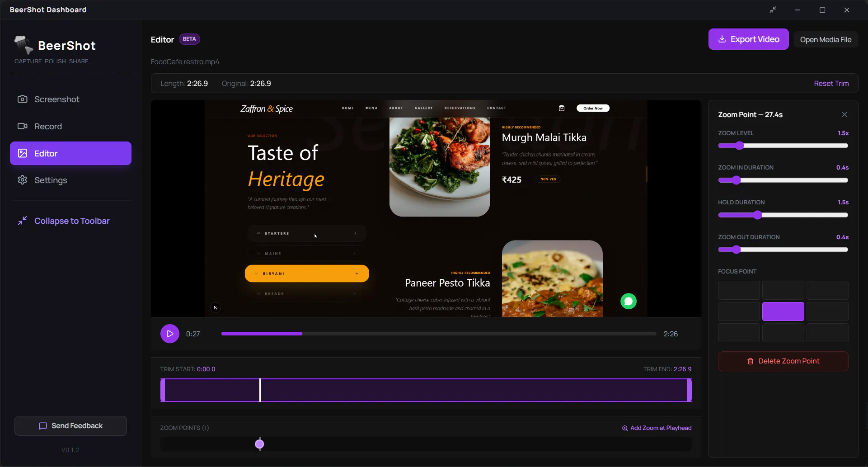This screenshot has height=467, width=868.
Task: Select bottom-right focus point cell
Action: coord(827,333)
